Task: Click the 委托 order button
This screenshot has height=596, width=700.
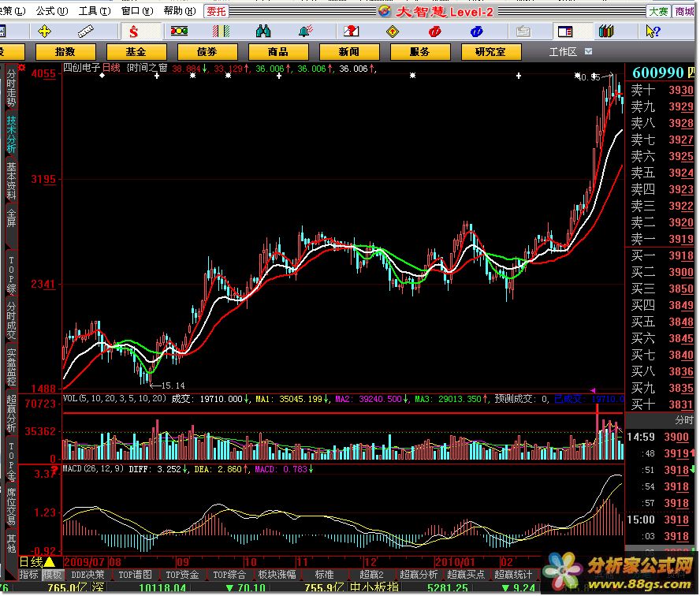Action: coord(217,11)
